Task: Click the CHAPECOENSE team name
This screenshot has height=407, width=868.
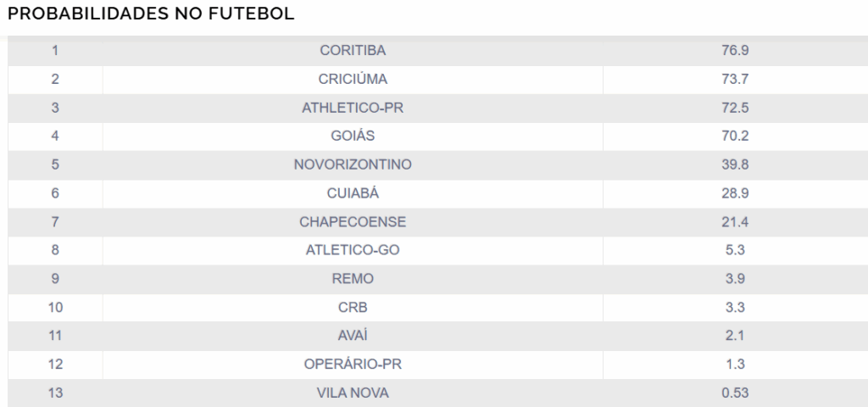Action: pos(353,222)
